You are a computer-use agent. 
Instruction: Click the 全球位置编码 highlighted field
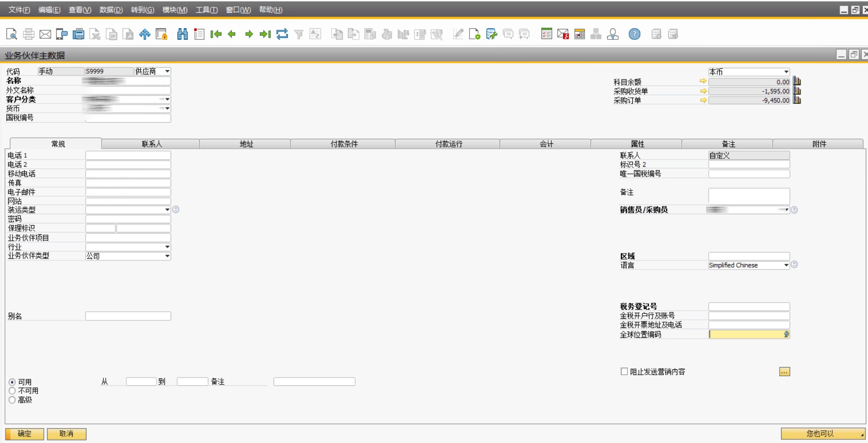pos(749,334)
